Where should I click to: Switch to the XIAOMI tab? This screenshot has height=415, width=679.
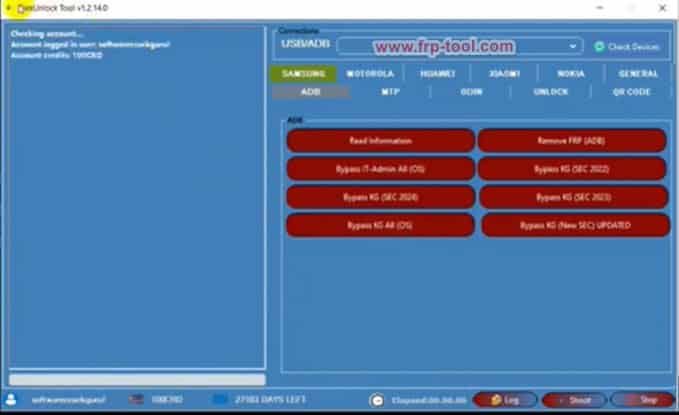504,74
